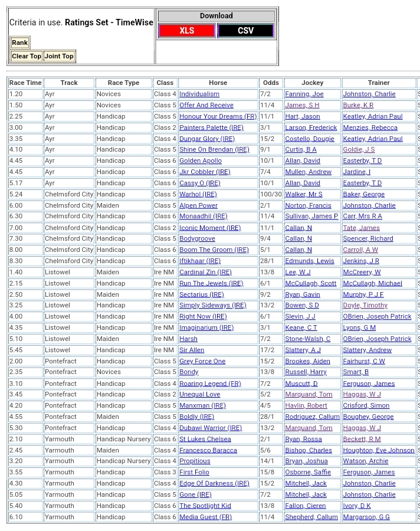Open trainer link Doyle, Timothy
This screenshot has width=420, height=531.
tap(365, 306)
